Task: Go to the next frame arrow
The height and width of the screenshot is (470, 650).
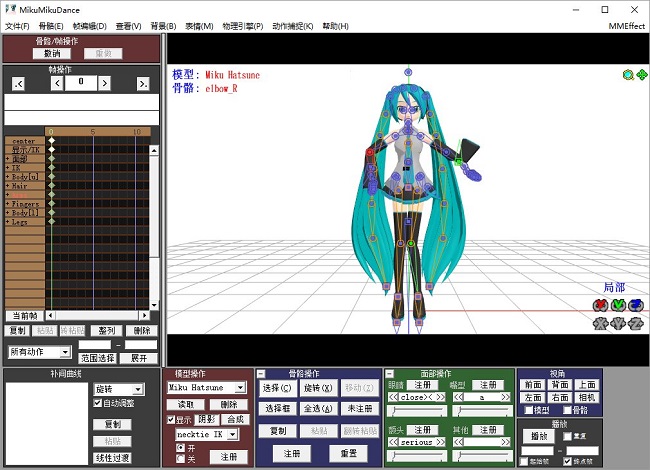Action: (x=103, y=83)
